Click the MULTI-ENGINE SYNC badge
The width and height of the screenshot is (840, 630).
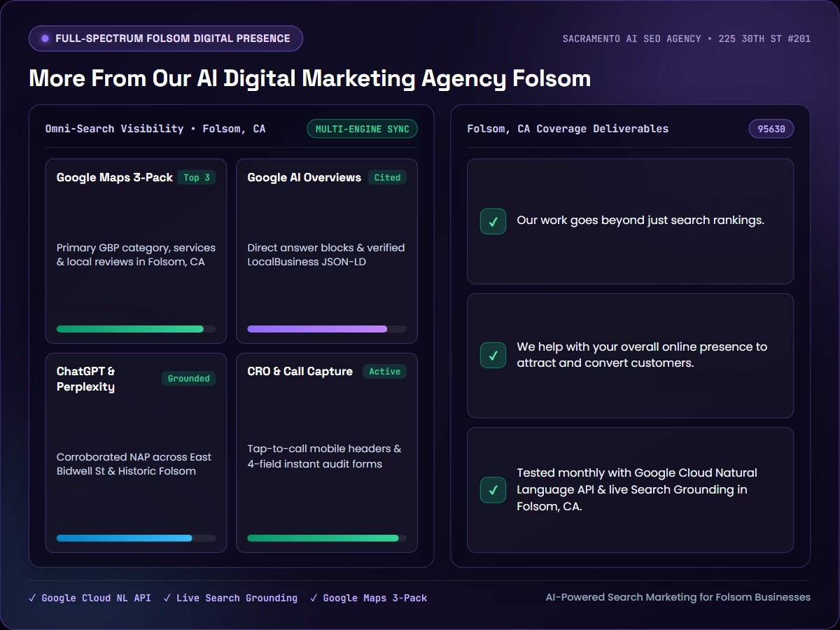pyautogui.click(x=363, y=129)
